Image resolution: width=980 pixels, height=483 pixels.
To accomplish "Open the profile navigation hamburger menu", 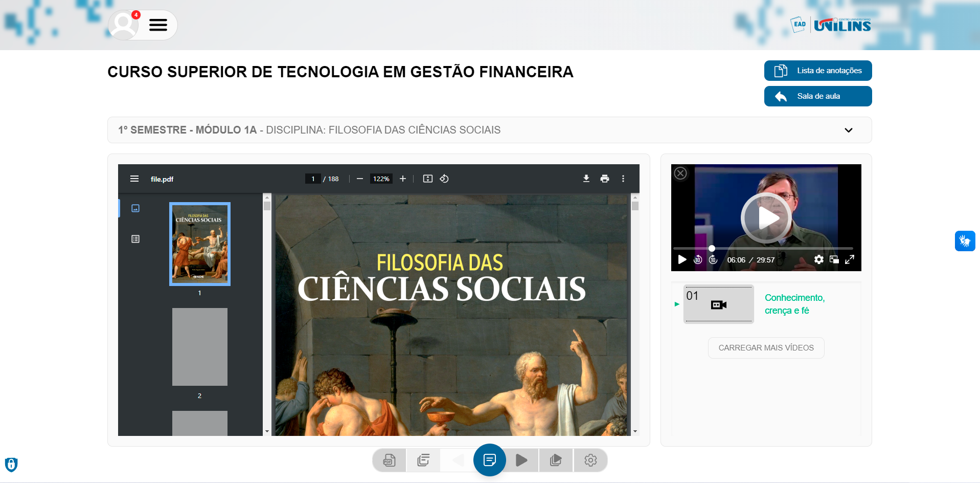I will click(158, 25).
